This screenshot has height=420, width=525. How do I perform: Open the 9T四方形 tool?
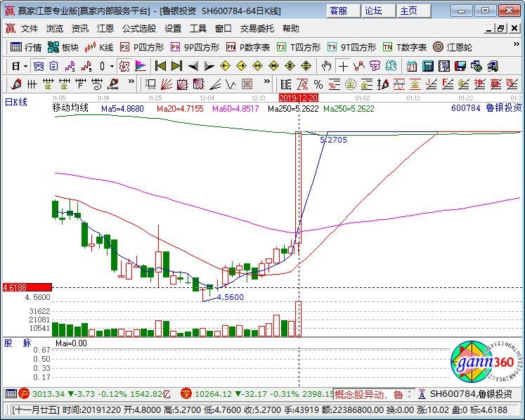coord(351,48)
